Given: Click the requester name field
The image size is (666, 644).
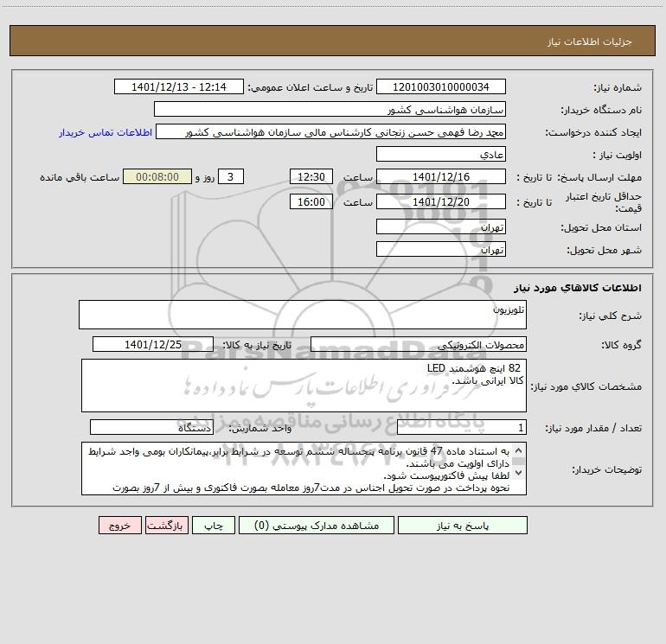Looking at the screenshot, I should pos(331,132).
